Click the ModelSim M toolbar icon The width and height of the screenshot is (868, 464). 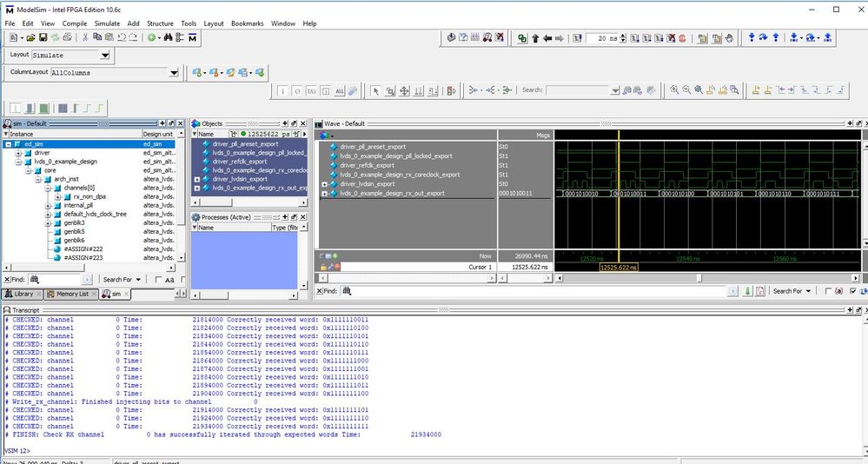pyautogui.click(x=192, y=37)
